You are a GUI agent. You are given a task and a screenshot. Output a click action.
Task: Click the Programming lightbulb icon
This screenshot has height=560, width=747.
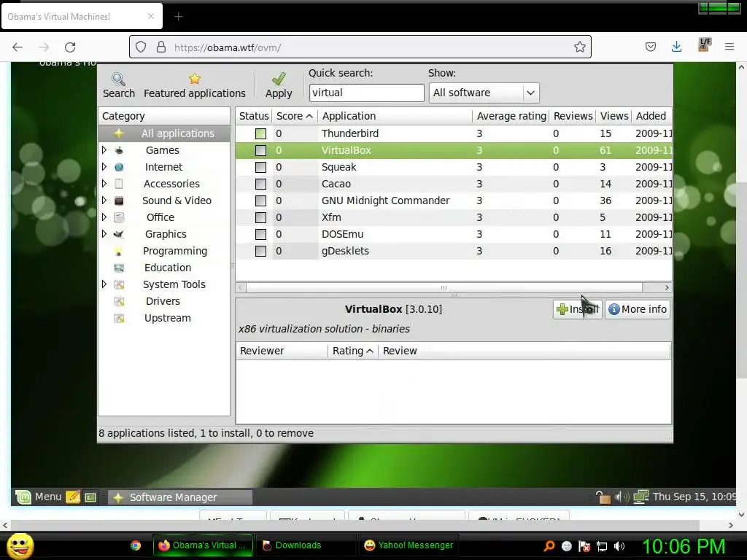[119, 251]
